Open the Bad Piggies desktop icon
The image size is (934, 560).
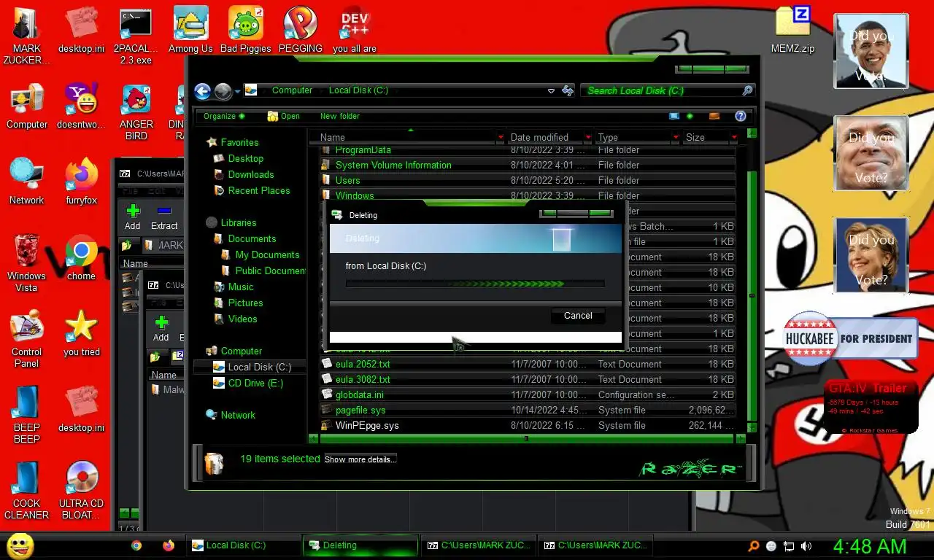point(245,29)
